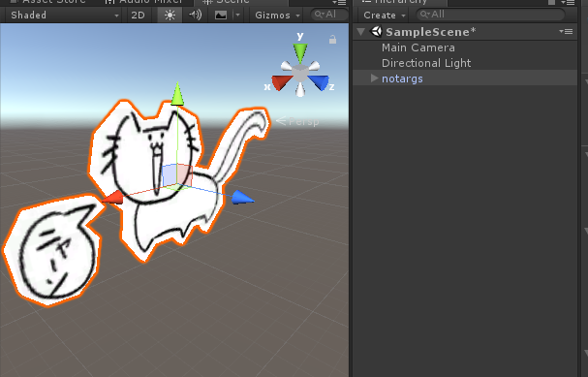Click the white bottom cone of orientation gizmo

[300, 90]
